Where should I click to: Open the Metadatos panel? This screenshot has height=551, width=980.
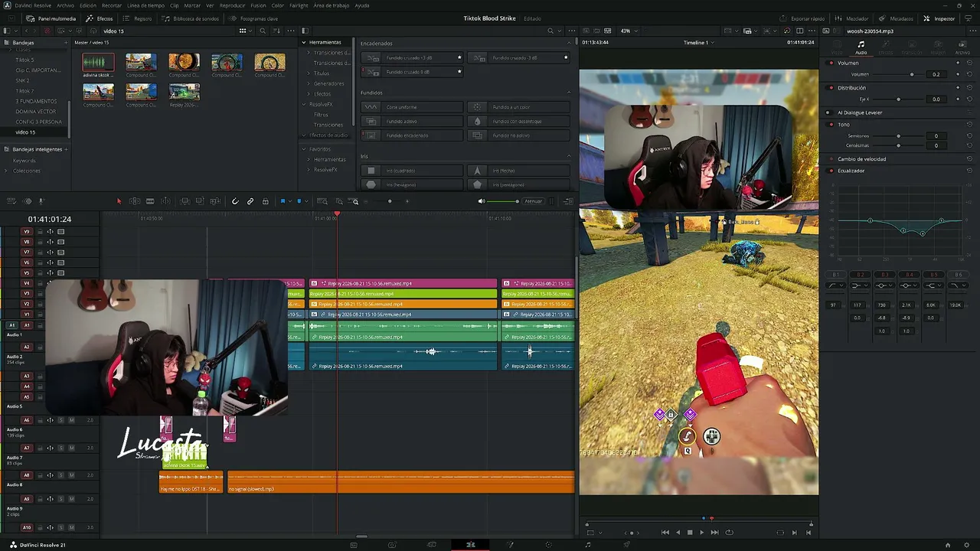pyautogui.click(x=896, y=18)
